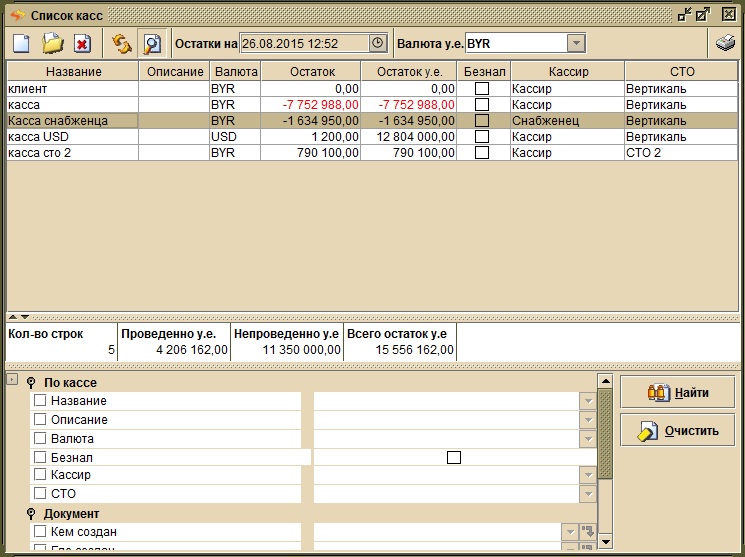745x557 pixels.
Task: Toggle Безнал checkbox for Касса снабженца row
Action: pyautogui.click(x=482, y=121)
